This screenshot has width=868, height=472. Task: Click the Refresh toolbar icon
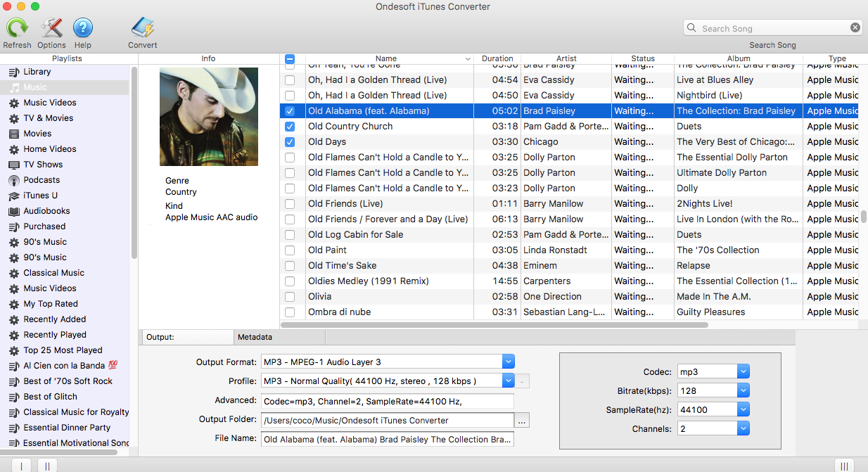[x=17, y=28]
